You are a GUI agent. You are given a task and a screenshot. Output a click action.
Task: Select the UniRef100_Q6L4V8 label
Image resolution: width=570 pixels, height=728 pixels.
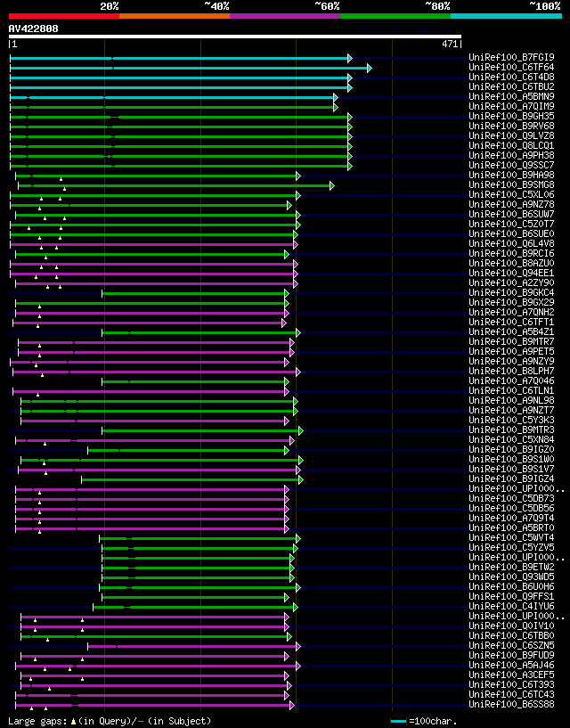click(x=511, y=244)
